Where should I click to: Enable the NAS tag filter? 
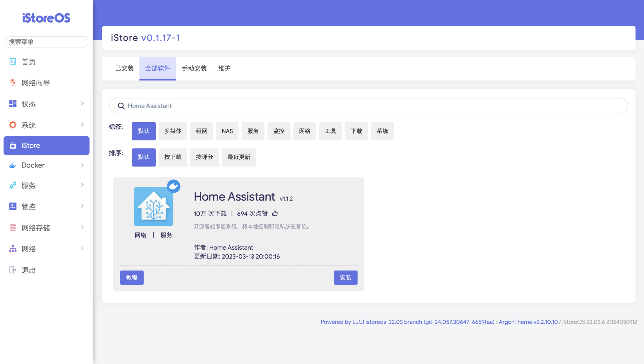click(x=227, y=131)
